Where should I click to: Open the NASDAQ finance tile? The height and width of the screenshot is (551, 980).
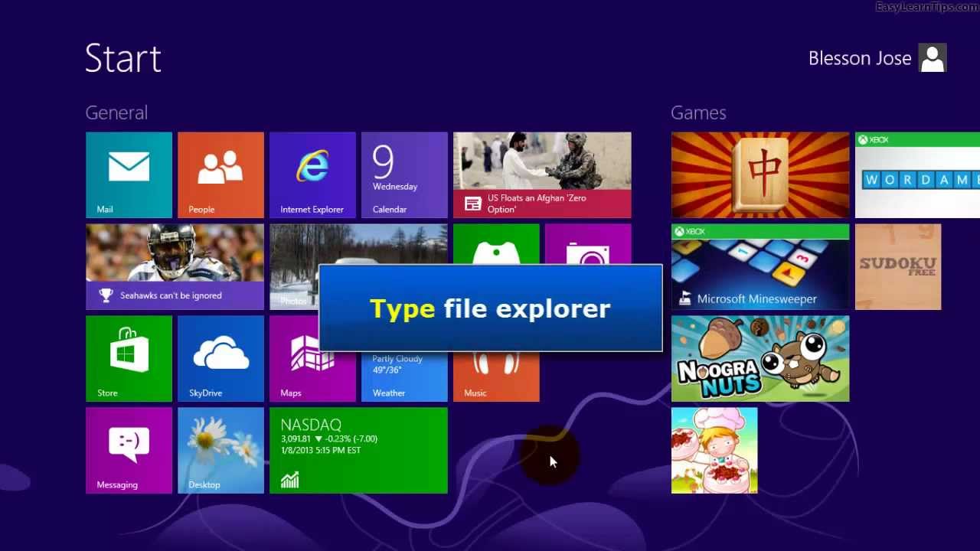(x=358, y=451)
